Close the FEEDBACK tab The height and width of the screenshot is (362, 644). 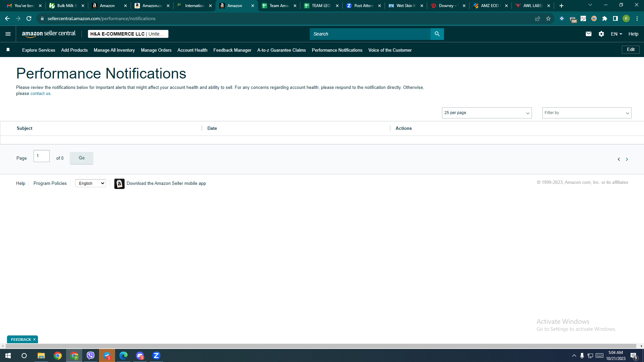(x=34, y=340)
